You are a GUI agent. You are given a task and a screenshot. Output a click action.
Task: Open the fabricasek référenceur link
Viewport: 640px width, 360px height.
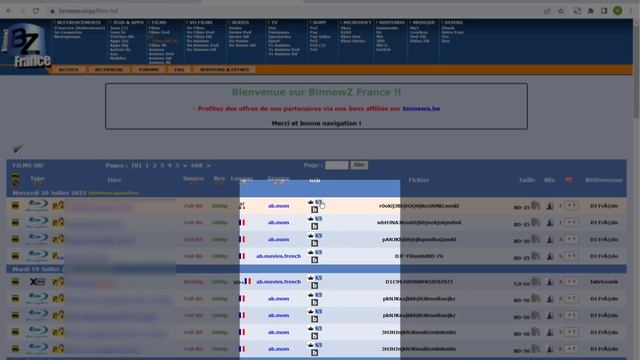coord(604,282)
